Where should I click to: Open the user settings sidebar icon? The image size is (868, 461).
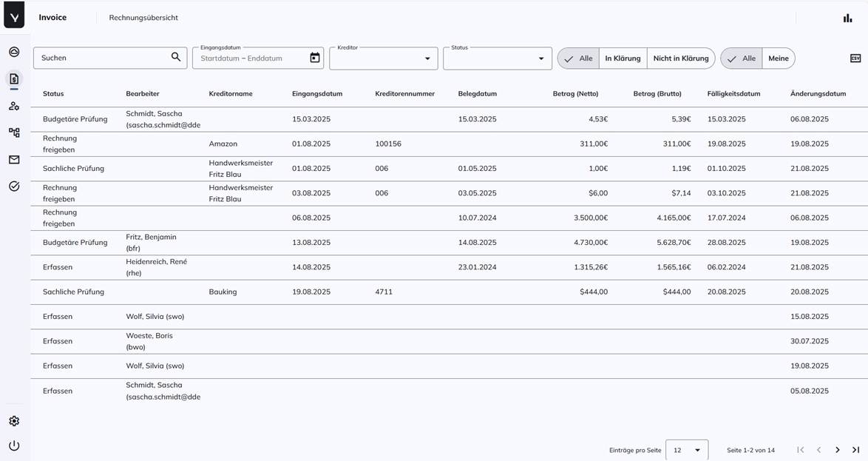(14, 106)
